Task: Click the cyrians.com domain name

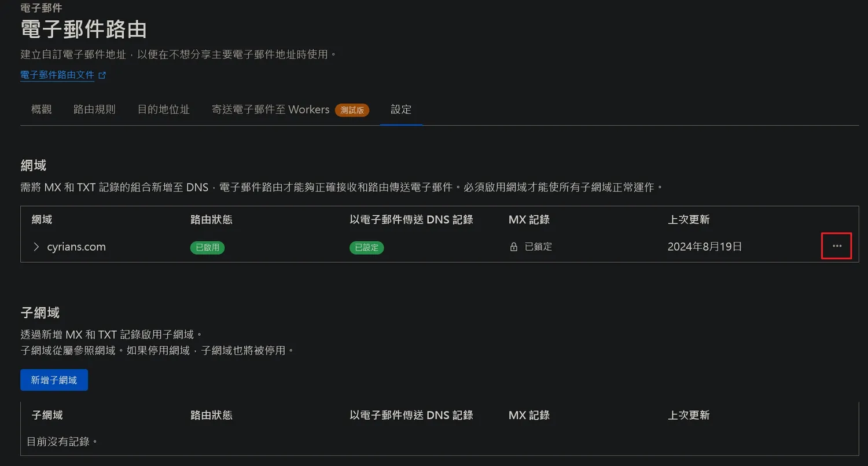Action: pos(76,247)
